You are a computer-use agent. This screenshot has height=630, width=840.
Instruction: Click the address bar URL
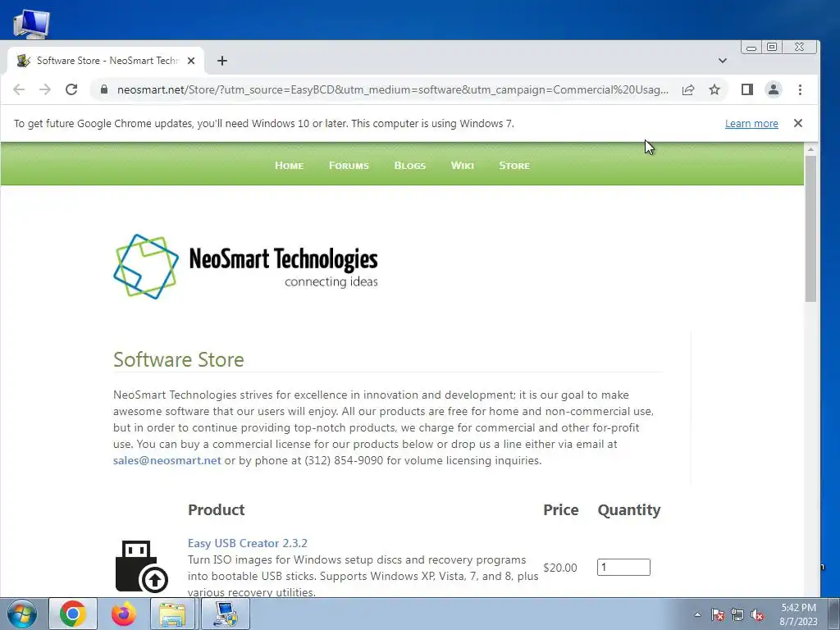pyautogui.click(x=393, y=89)
